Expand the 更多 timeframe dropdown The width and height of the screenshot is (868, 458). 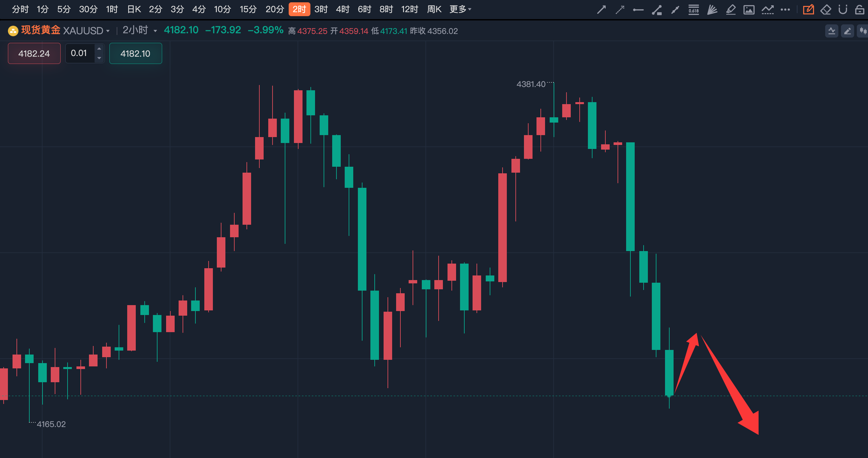point(460,10)
